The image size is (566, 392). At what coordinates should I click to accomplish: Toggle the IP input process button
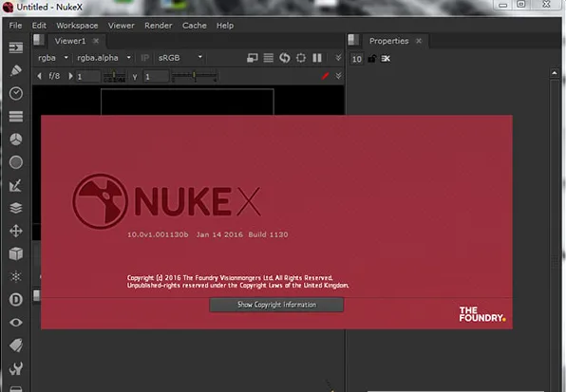(144, 58)
